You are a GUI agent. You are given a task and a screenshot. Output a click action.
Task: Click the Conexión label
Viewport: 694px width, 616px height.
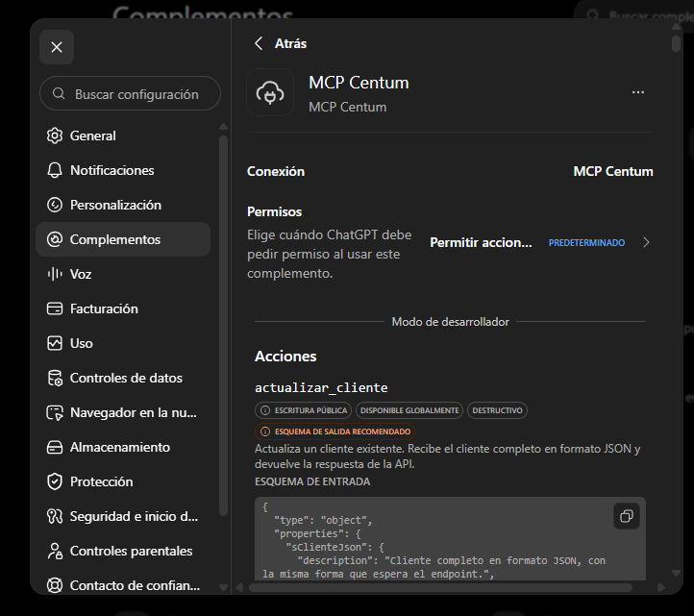pyautogui.click(x=276, y=171)
